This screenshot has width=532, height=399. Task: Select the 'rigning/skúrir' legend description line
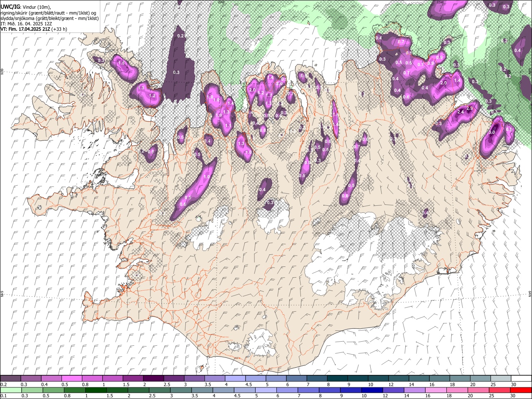pyautogui.click(x=48, y=13)
